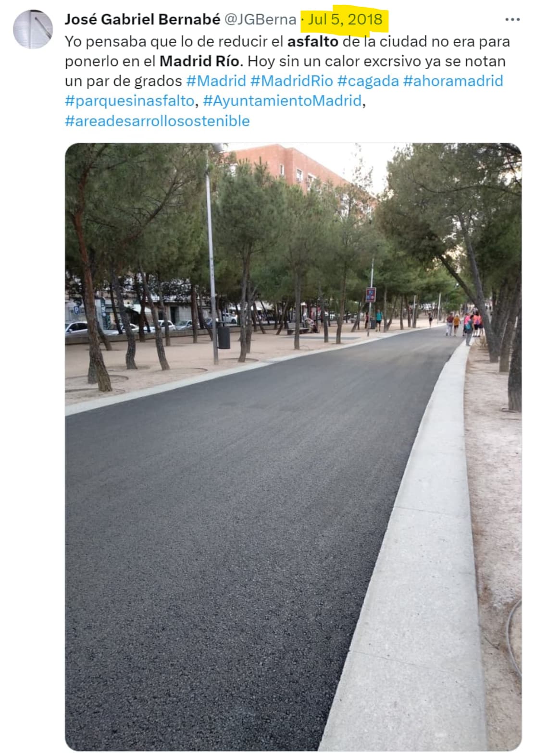Open the #MadridRio hashtag
The width and height of the screenshot is (547, 756).
click(292, 81)
